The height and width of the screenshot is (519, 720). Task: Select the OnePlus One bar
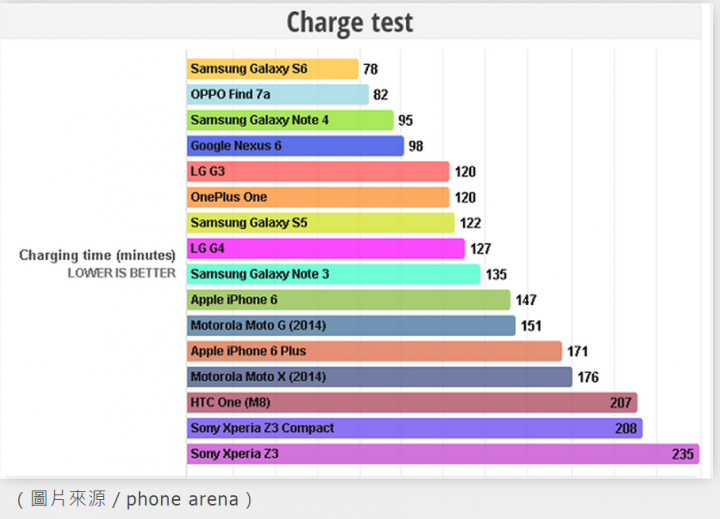click(x=318, y=197)
